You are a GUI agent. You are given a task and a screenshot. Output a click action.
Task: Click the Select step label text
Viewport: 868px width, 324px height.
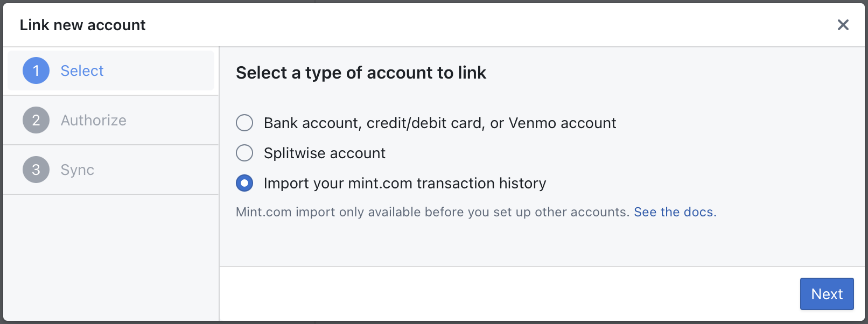(82, 71)
